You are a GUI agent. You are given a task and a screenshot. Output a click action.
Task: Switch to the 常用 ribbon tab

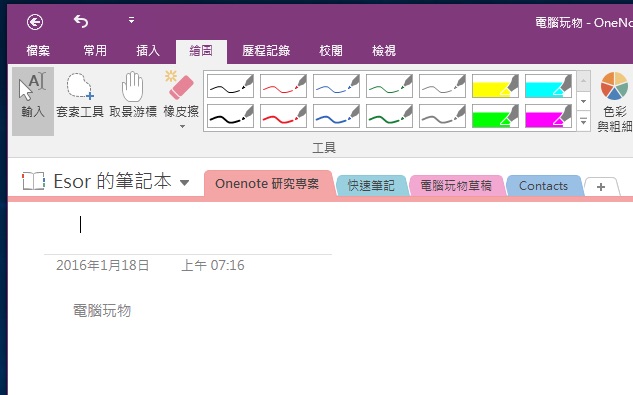[x=95, y=51]
